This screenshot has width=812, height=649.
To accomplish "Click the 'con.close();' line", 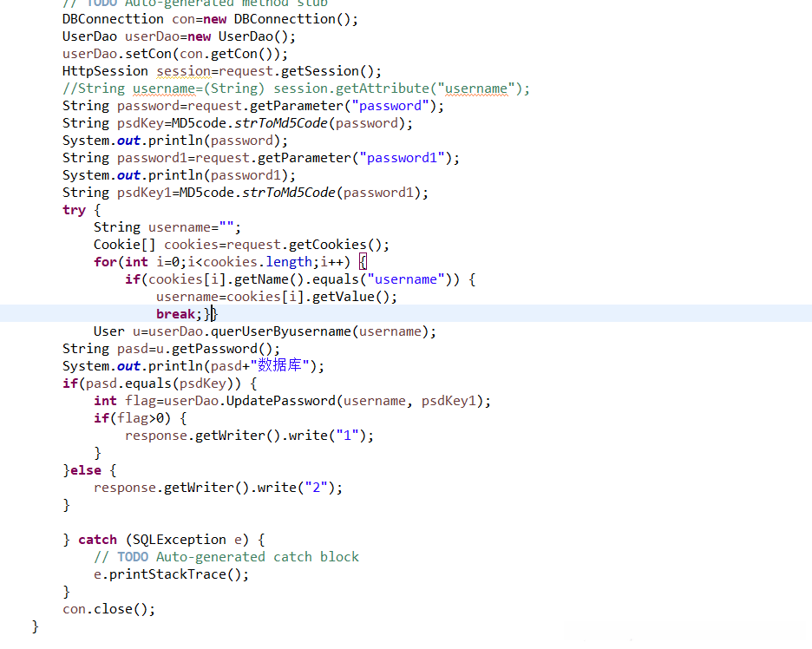I will click(x=108, y=609).
